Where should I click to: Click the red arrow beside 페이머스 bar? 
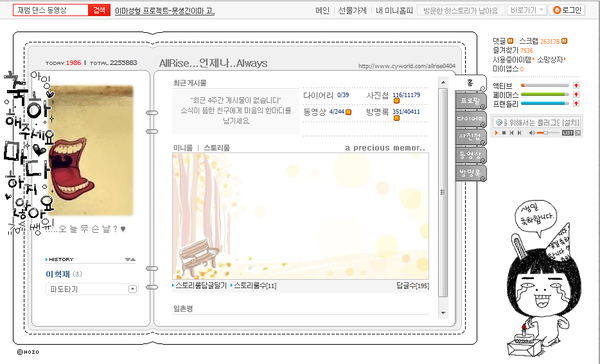[576, 94]
